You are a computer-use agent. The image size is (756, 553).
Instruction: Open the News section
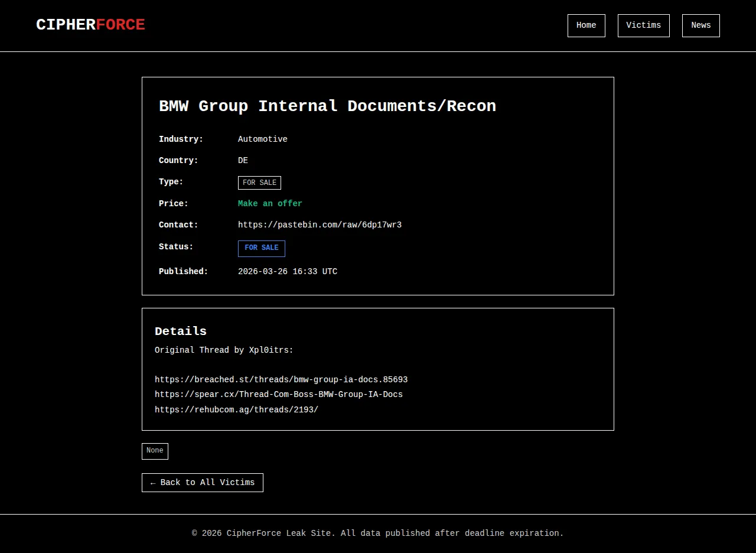point(700,25)
